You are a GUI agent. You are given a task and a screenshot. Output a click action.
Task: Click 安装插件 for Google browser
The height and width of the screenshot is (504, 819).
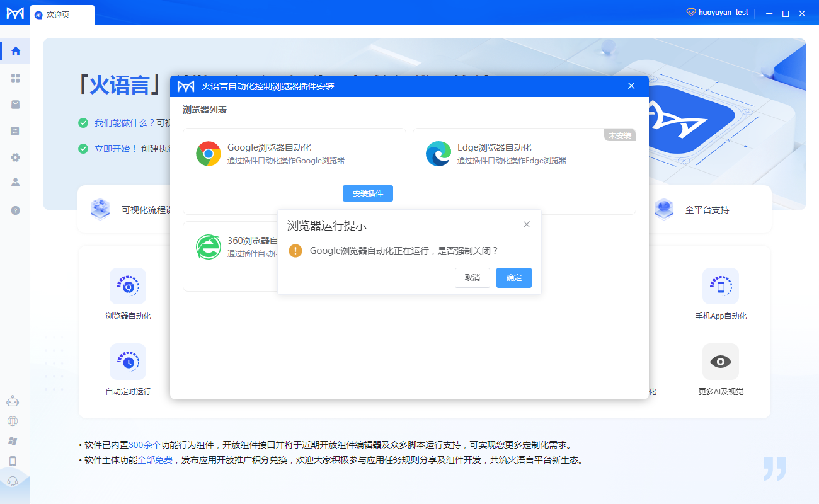[368, 193]
